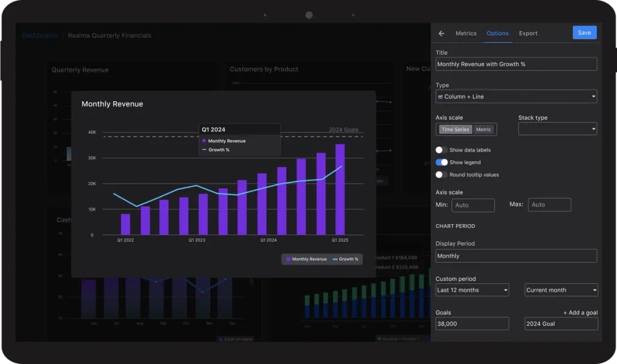This screenshot has width=617, height=364.
Task: Open the Metrics tab
Action: tap(466, 34)
